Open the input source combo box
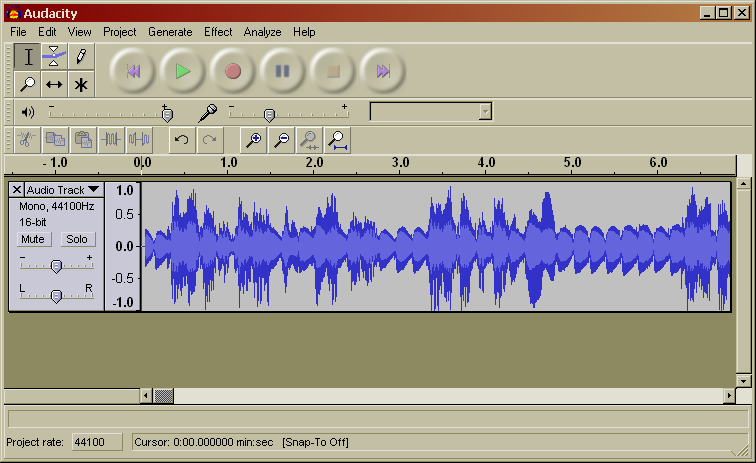This screenshot has height=463, width=756. pyautogui.click(x=431, y=111)
